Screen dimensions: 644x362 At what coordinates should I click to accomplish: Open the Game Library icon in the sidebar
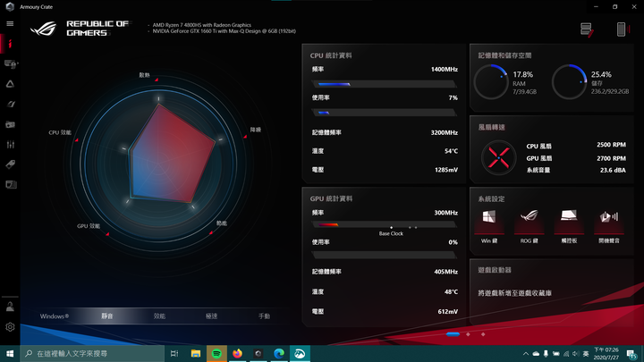[10, 124]
